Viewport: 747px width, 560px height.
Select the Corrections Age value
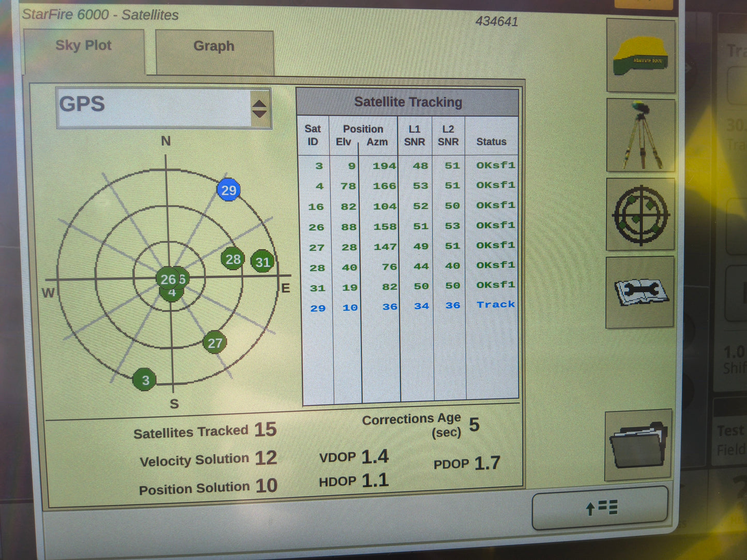point(474,425)
